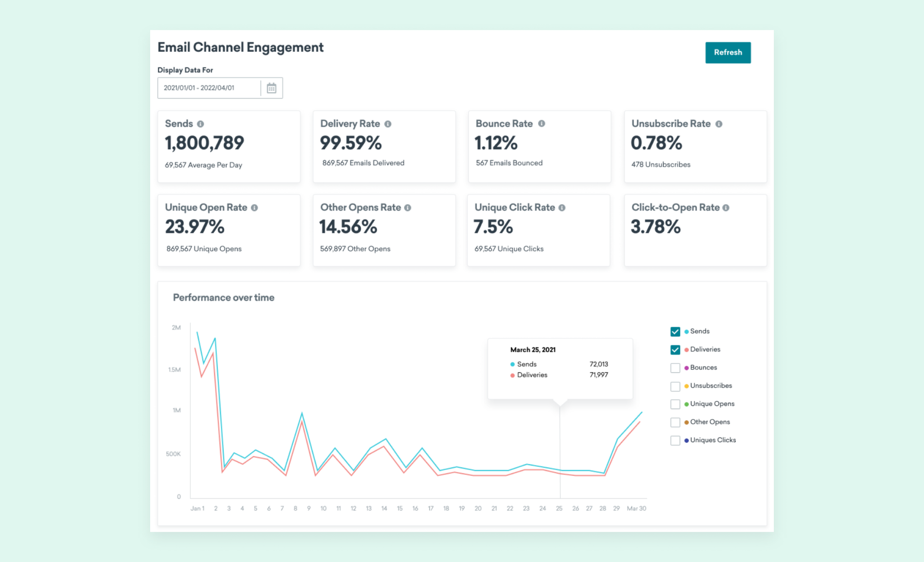
Task: Click the Bounce Rate info icon
Action: tap(541, 124)
